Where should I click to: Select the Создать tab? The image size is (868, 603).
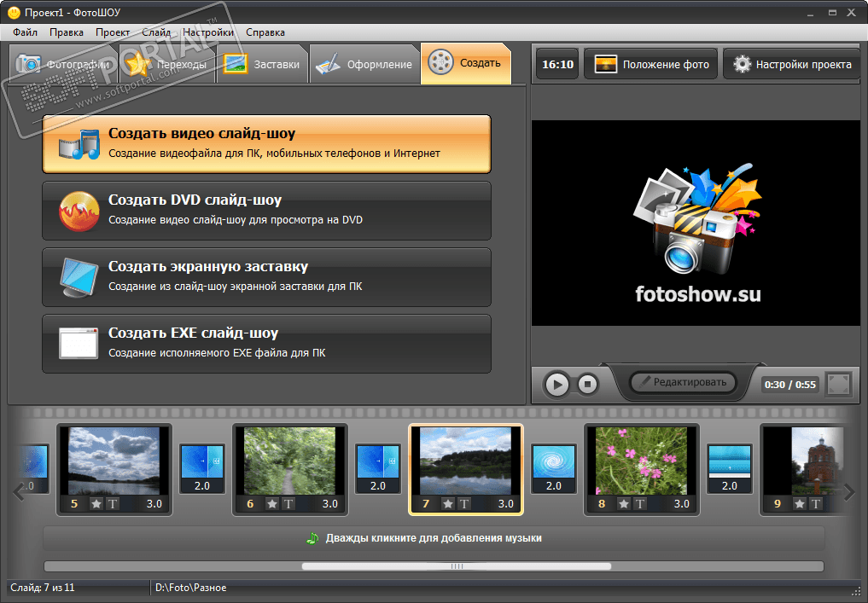pyautogui.click(x=465, y=63)
